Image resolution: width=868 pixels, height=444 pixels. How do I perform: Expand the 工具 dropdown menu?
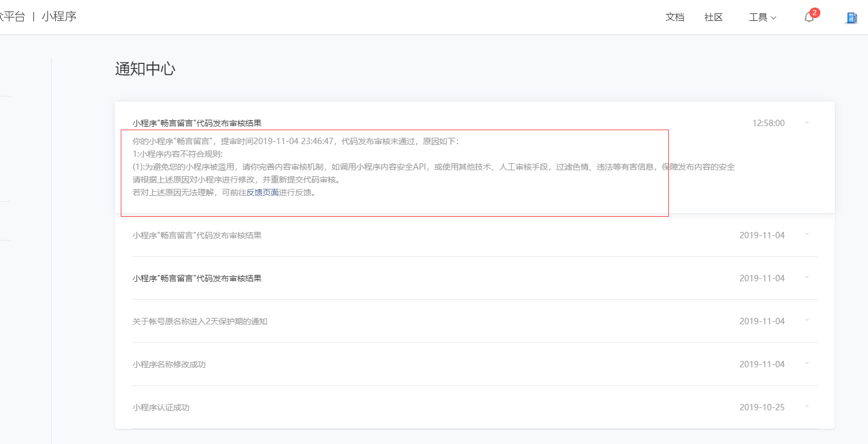pos(762,17)
